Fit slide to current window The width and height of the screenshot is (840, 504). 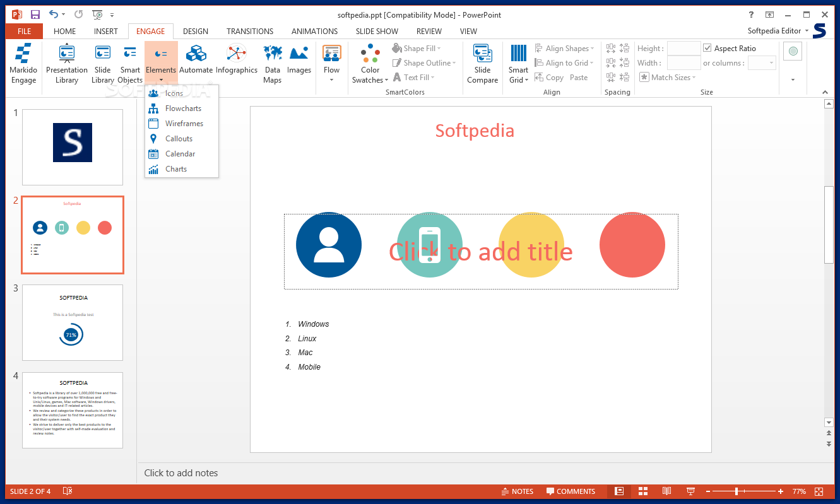pos(819,491)
